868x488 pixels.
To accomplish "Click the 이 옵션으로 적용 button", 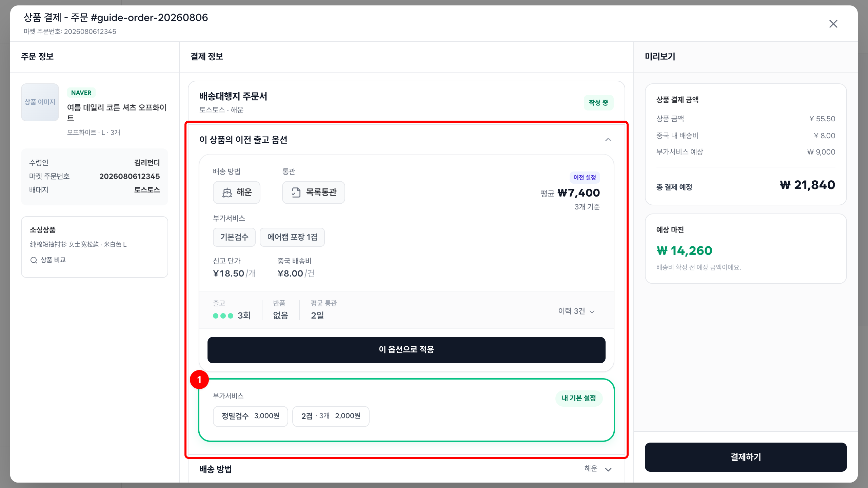I will tap(407, 350).
